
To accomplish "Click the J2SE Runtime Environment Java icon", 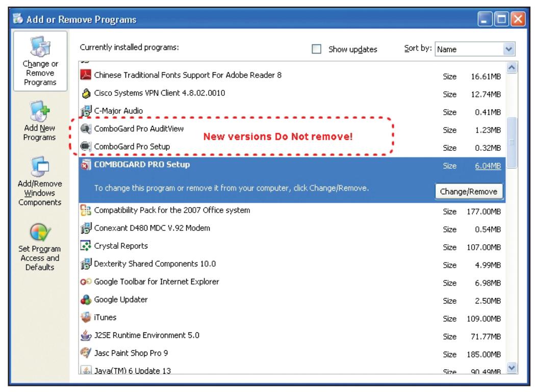I will [86, 335].
